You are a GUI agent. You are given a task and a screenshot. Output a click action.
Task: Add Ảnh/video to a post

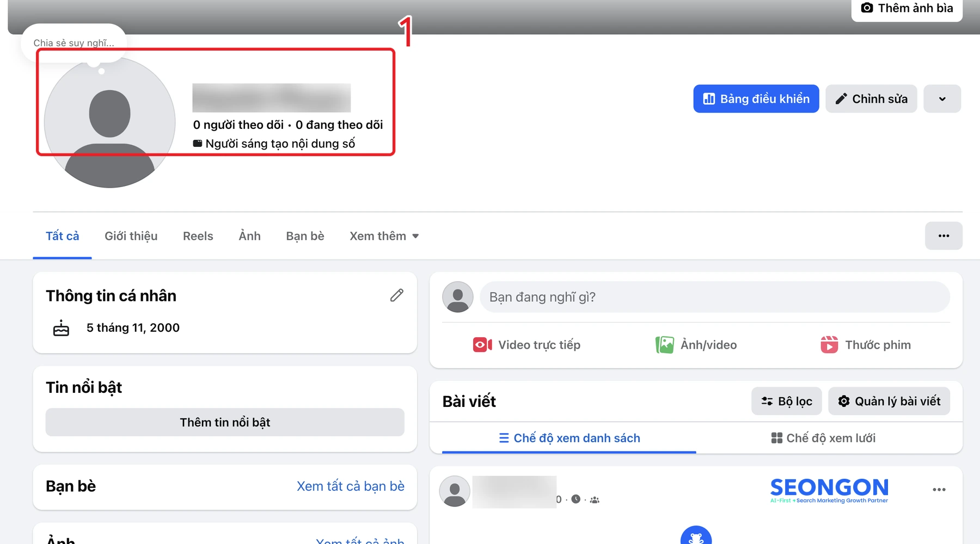coord(696,345)
